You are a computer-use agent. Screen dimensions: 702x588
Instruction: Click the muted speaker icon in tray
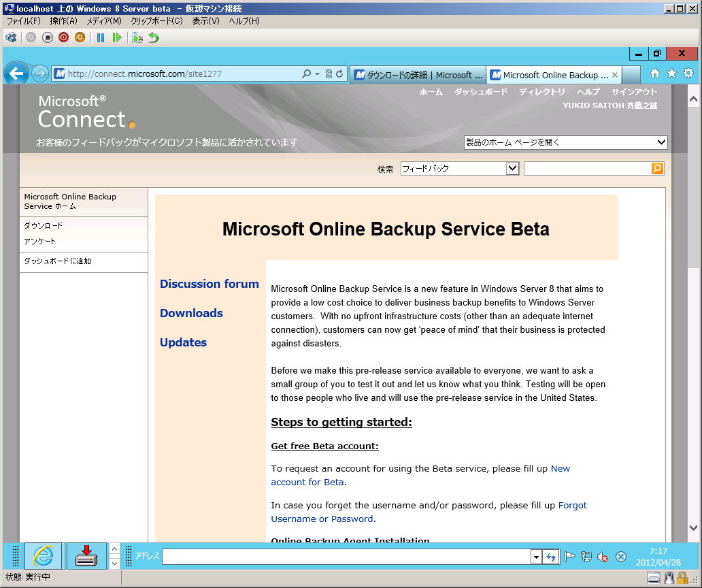click(603, 557)
